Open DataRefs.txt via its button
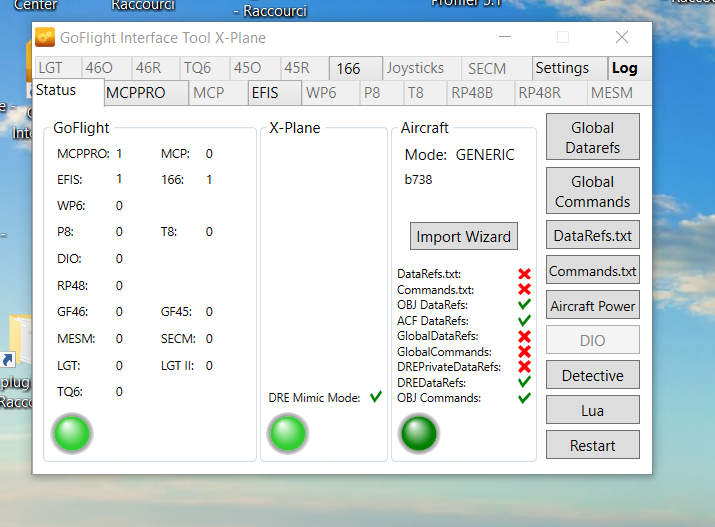Screen dimensions: 715x527 pyautogui.click(x=593, y=235)
